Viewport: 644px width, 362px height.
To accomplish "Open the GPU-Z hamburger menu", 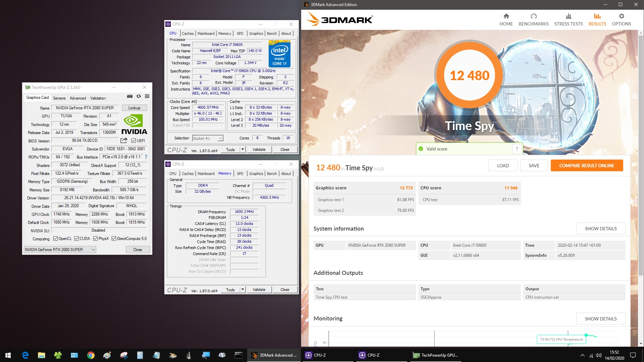I will [147, 96].
